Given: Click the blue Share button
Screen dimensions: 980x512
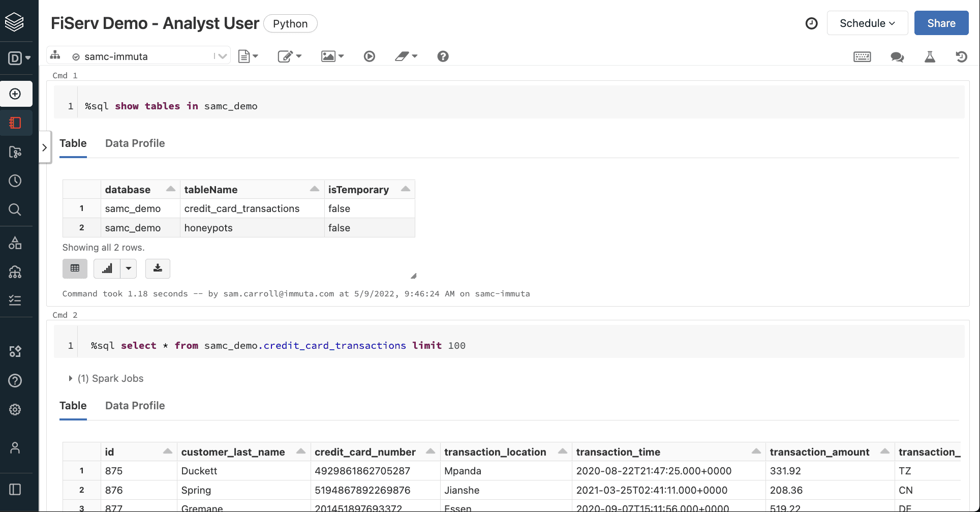Looking at the screenshot, I should tap(941, 23).
